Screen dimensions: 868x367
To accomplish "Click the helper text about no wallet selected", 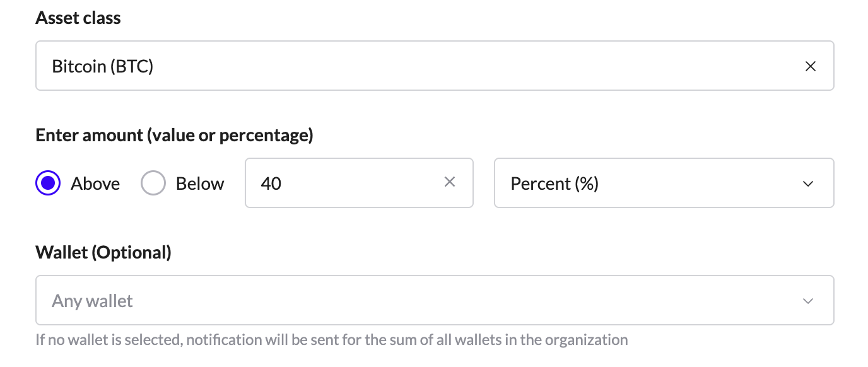I will click(x=332, y=340).
